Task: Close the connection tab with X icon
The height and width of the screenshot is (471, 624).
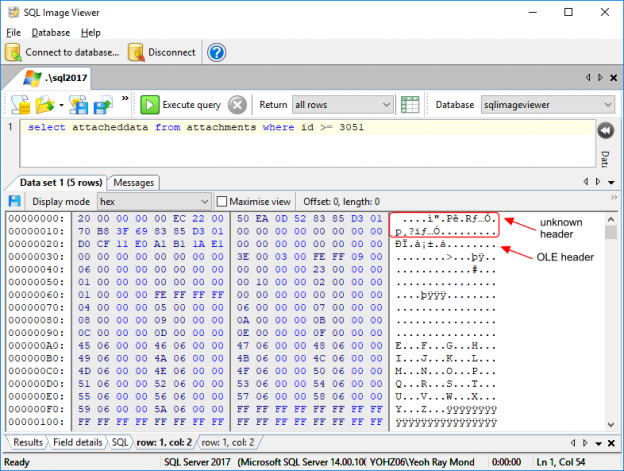Action: click(614, 78)
